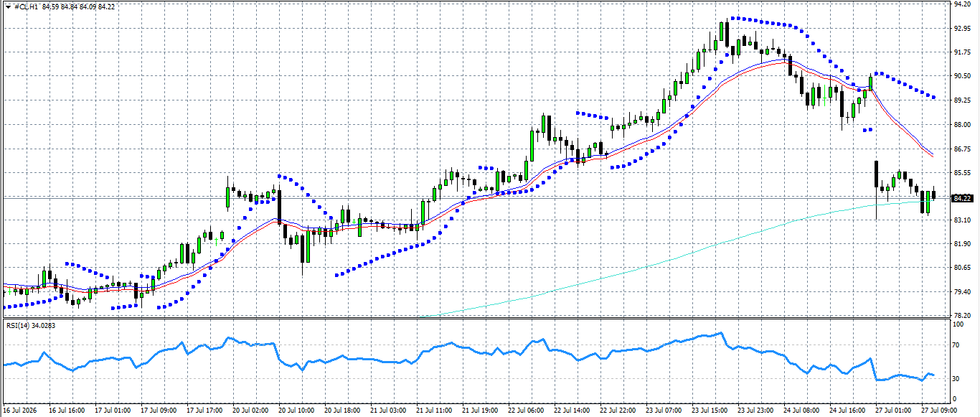
Task: Click the RSI(14) 34.0283 indicator label
Action: pyautogui.click(x=30, y=326)
